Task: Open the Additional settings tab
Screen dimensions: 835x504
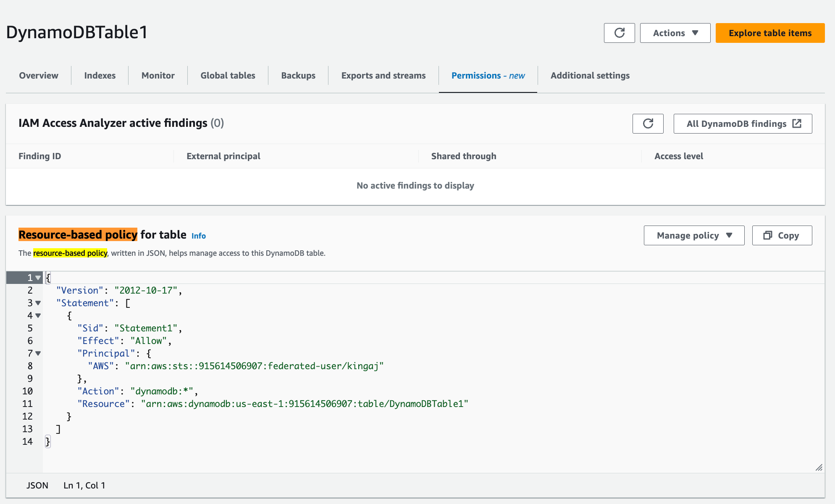Action: click(x=590, y=76)
